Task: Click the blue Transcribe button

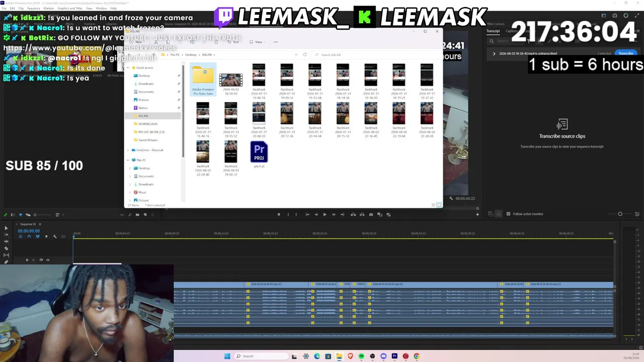Action: point(626,53)
